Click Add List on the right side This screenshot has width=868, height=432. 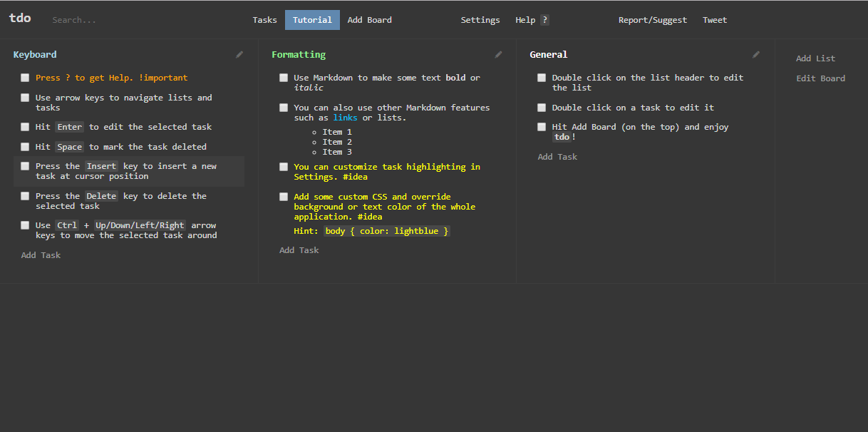815,58
